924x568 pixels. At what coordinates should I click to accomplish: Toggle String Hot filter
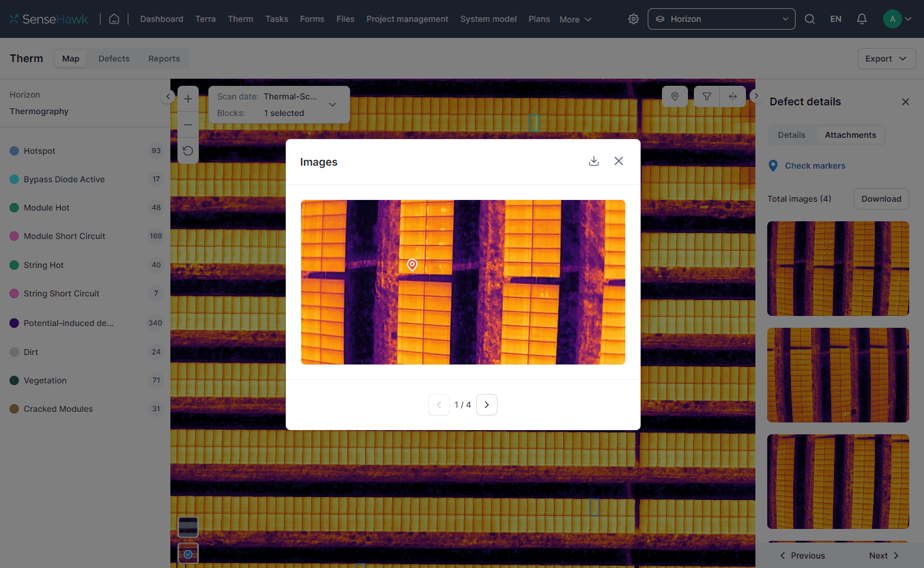[x=85, y=265]
